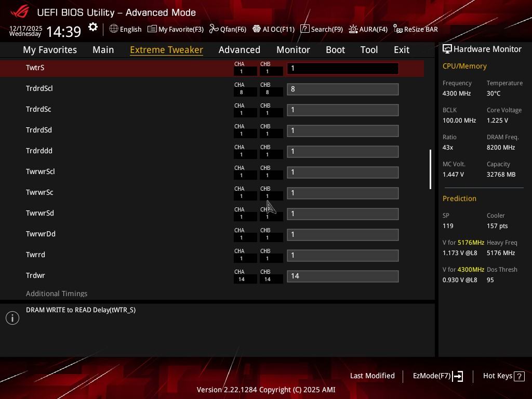Click the TwtrS value field
The height and width of the screenshot is (399, 532).
tap(343, 68)
